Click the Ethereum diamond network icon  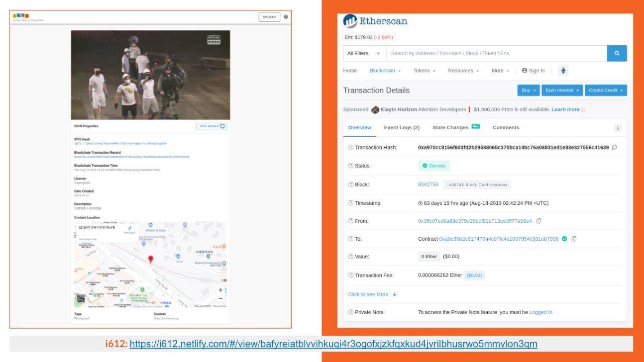coord(563,71)
